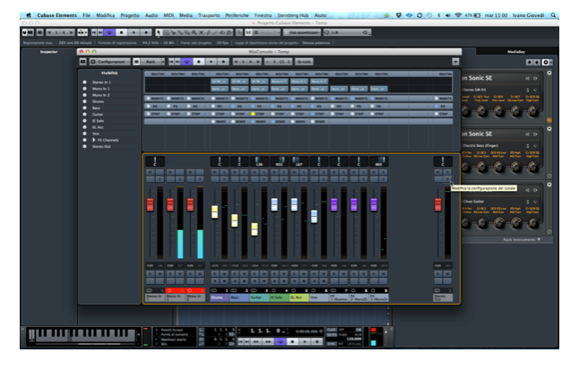Adjust the purple FX channel 7 fader
The image size is (588, 370).
tap(333, 204)
